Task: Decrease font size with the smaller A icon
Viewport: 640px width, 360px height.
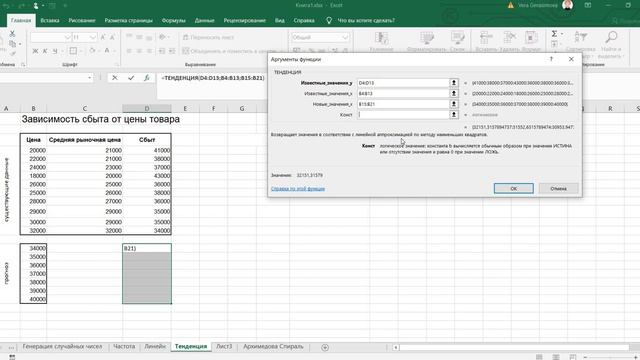Action: pos(113,38)
